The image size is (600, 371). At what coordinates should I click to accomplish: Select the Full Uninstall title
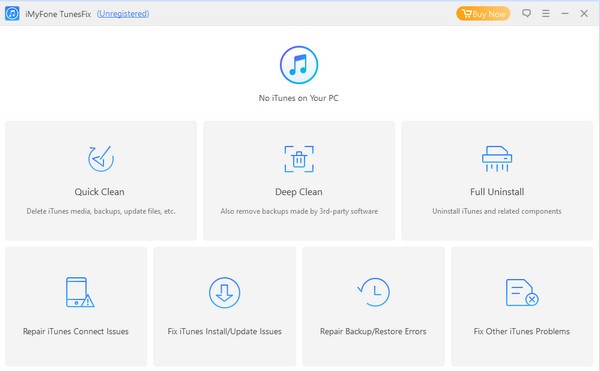click(x=497, y=192)
